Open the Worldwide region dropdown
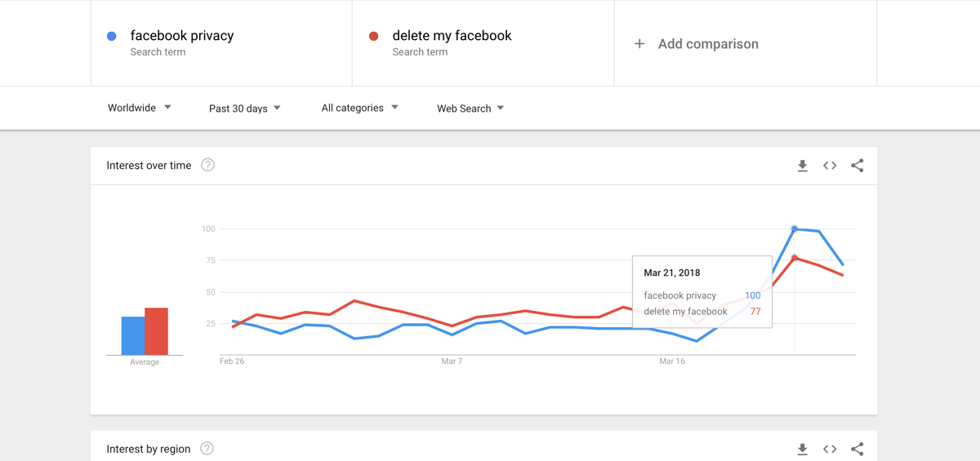Screen dimensions: 980x461 tap(140, 108)
